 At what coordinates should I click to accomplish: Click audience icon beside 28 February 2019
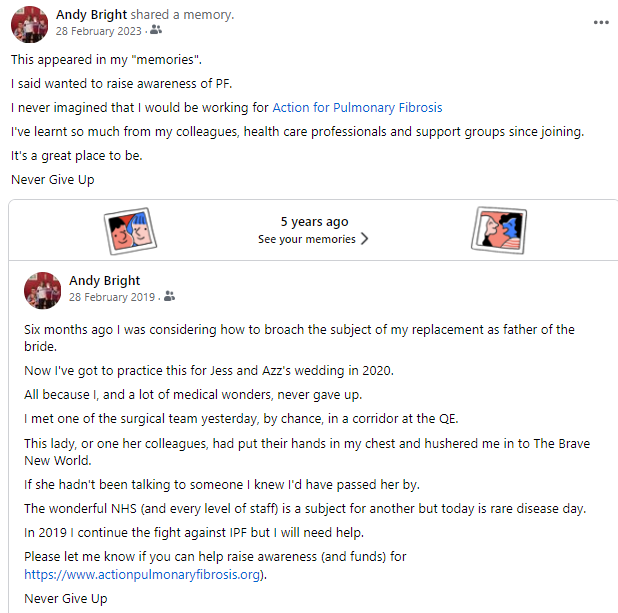[x=169, y=297]
